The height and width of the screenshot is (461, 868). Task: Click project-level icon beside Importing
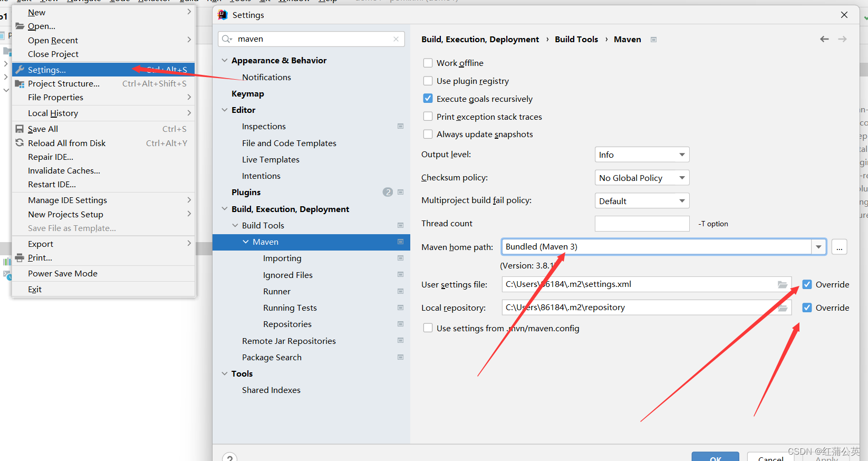point(400,258)
